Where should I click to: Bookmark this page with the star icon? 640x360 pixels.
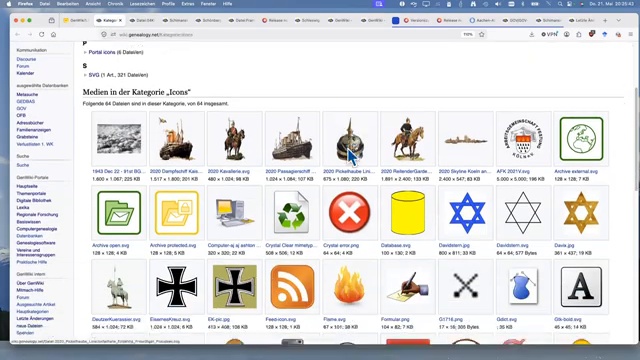click(x=482, y=35)
